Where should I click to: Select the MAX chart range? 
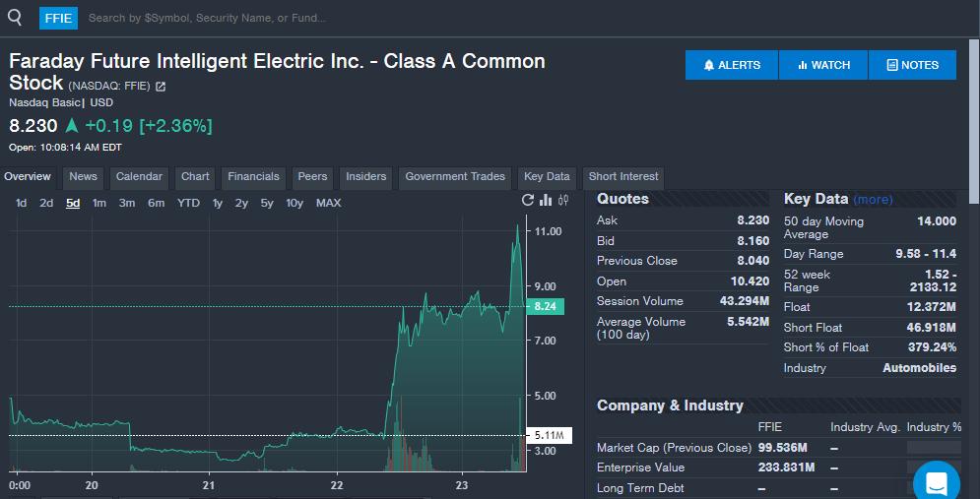(x=329, y=203)
